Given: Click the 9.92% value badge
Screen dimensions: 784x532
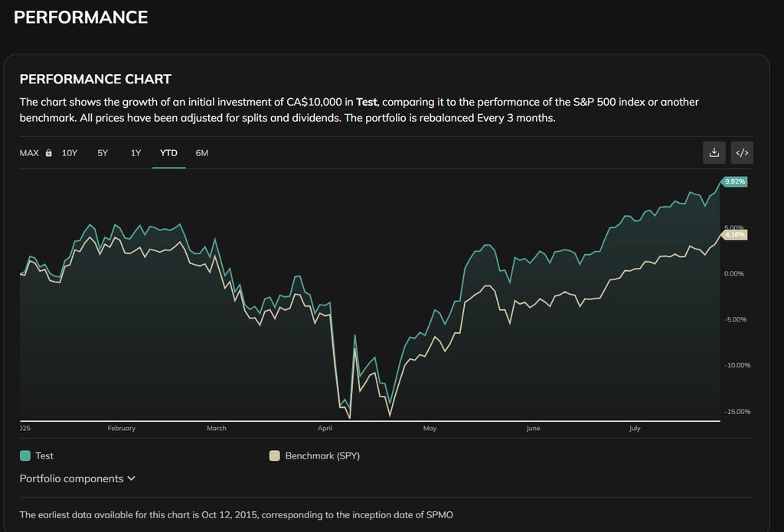Looking at the screenshot, I should [734, 182].
